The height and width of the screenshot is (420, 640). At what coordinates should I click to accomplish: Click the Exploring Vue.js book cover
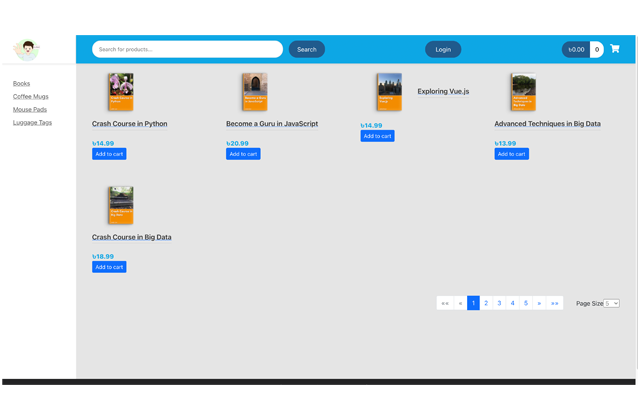(x=389, y=92)
